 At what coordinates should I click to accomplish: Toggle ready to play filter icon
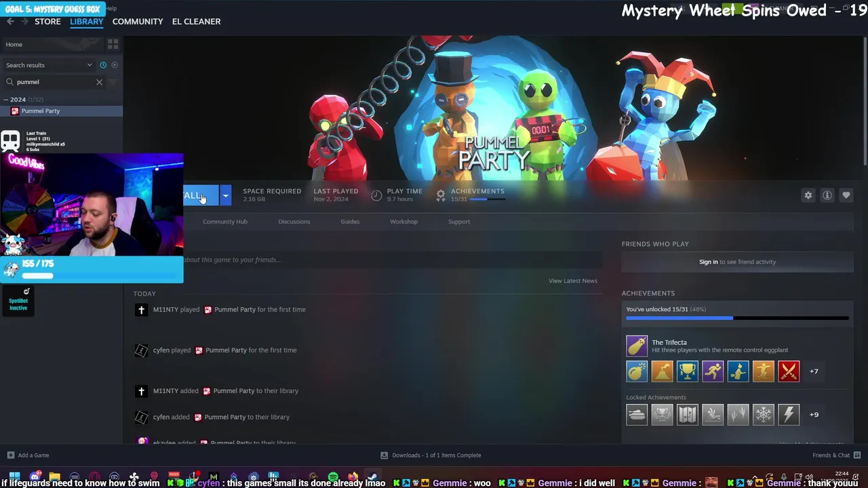click(115, 65)
